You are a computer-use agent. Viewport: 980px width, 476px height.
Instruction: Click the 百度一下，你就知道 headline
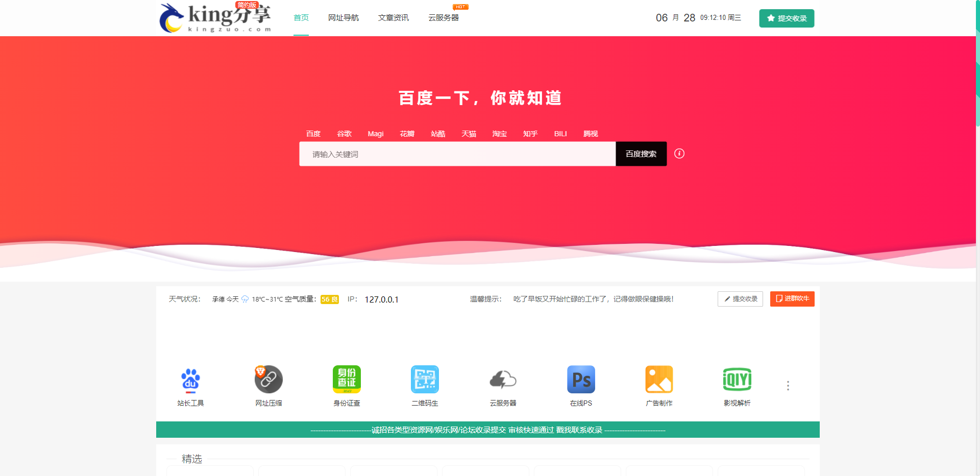pyautogui.click(x=480, y=98)
